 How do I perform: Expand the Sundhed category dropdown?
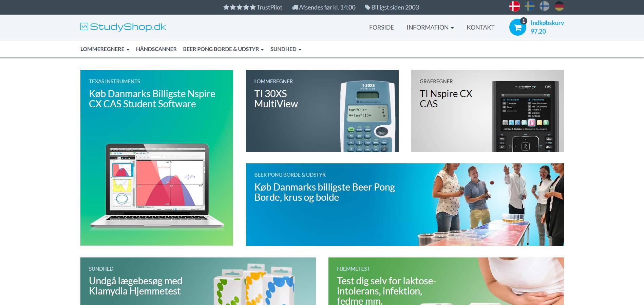(286, 49)
